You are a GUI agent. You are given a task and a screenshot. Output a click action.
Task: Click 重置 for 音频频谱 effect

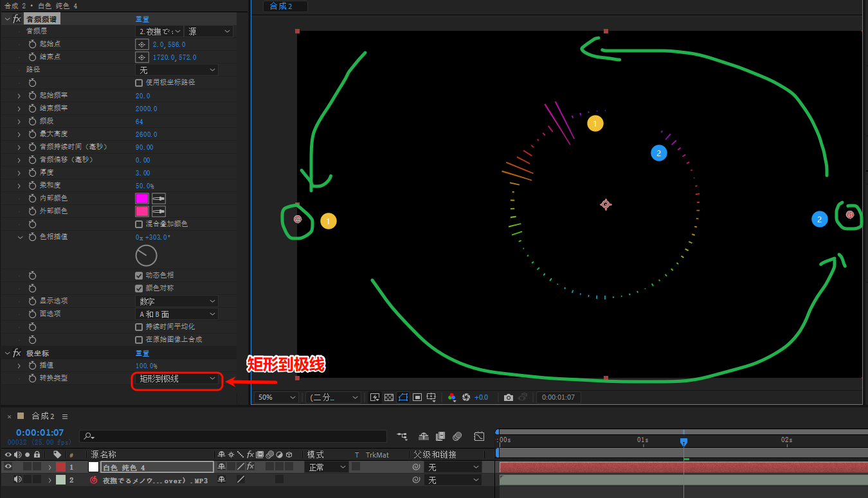coord(142,19)
